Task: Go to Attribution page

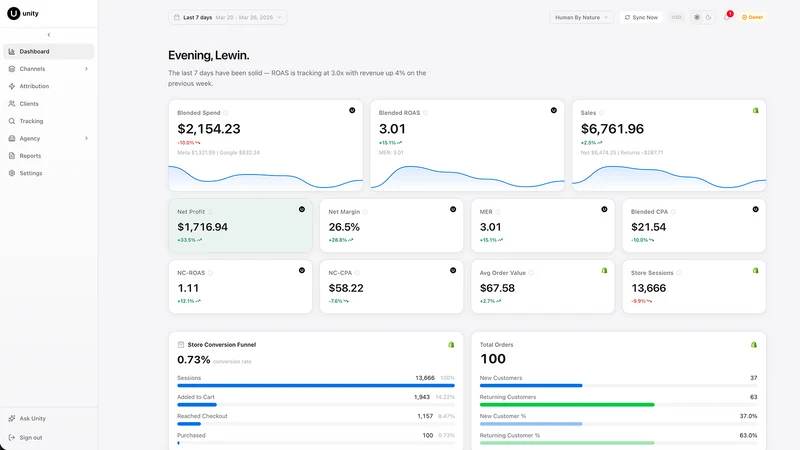Action: [48, 86]
